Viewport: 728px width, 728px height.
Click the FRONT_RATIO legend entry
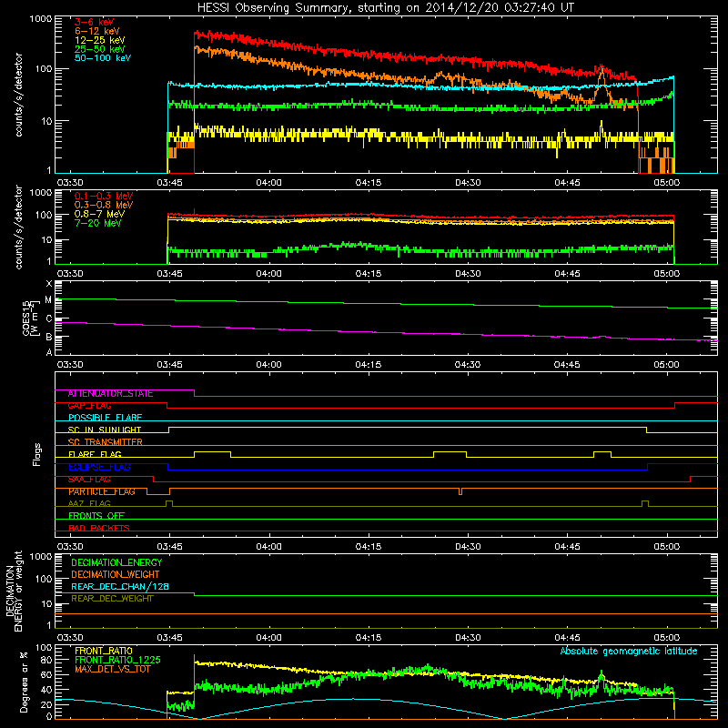coord(104,651)
